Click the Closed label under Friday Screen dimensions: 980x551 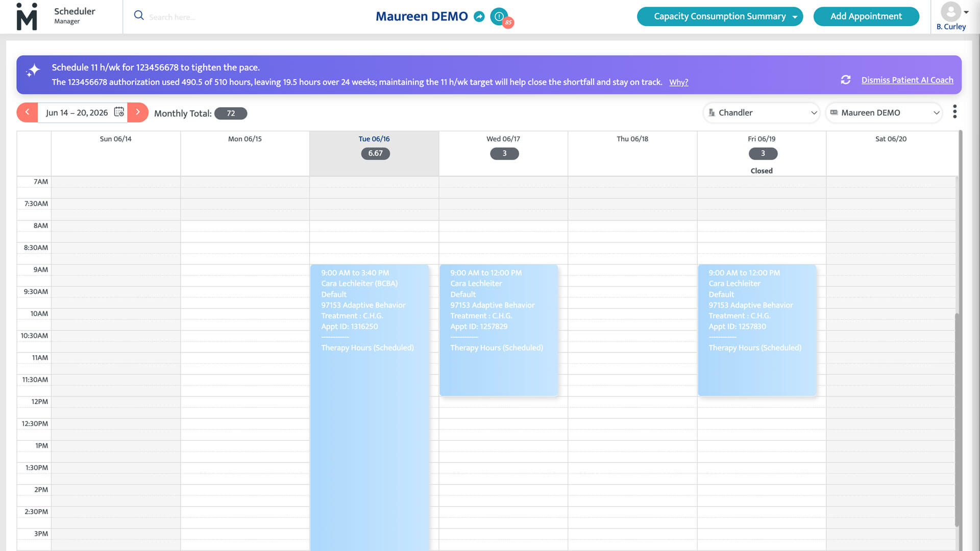pos(762,171)
